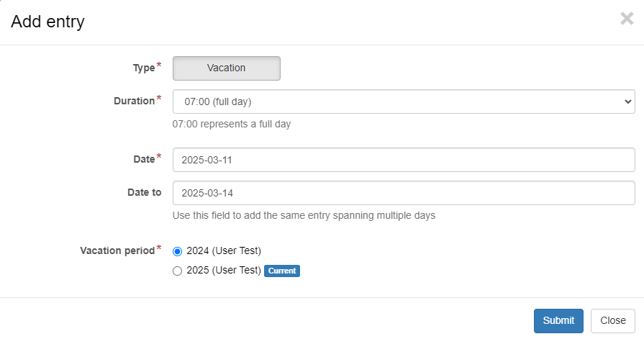
Task: Click the Duration field label
Action: pos(134,101)
